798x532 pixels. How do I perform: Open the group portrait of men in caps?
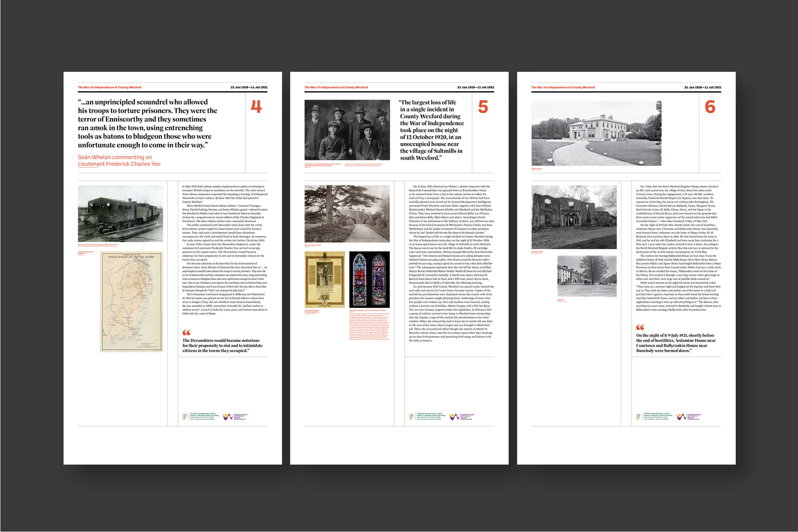point(347,130)
